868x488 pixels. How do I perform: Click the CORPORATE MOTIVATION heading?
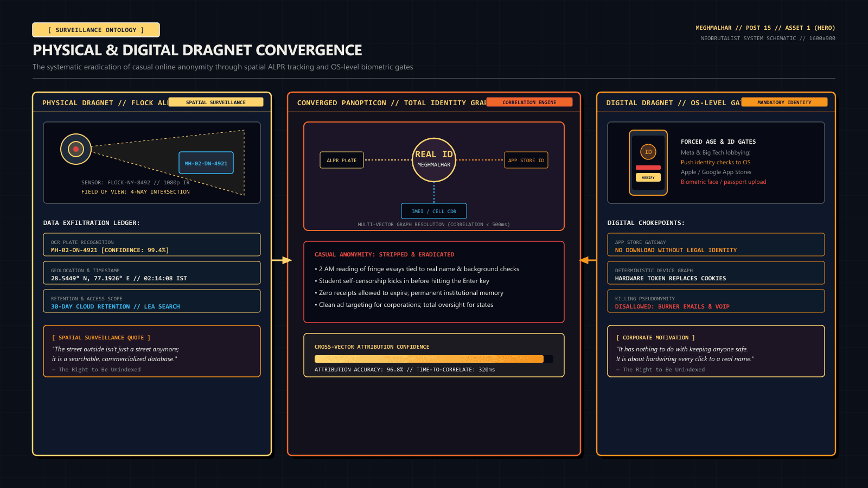pos(655,337)
